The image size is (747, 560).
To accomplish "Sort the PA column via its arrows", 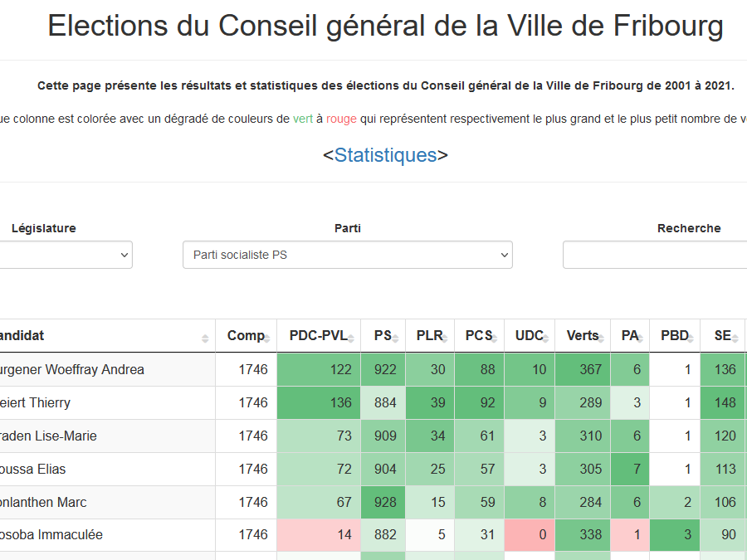I will pyautogui.click(x=641, y=338).
